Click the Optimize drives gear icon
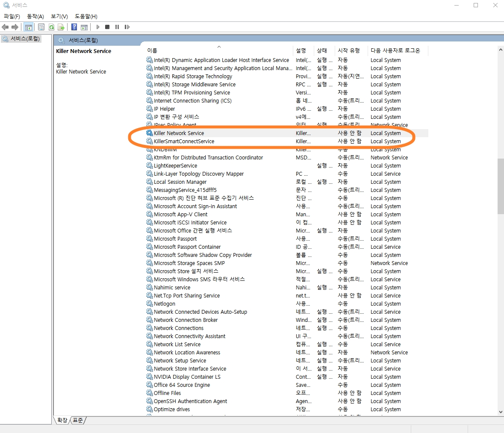 pyautogui.click(x=150, y=409)
